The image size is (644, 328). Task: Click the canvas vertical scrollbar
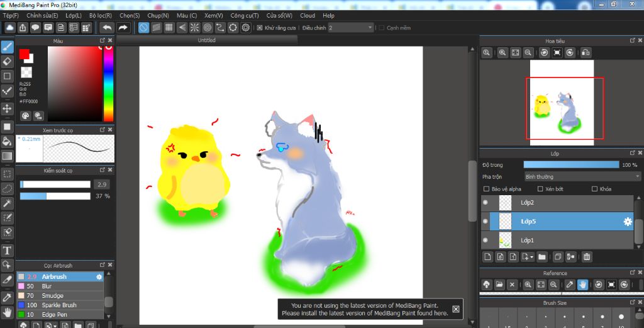coord(473,191)
